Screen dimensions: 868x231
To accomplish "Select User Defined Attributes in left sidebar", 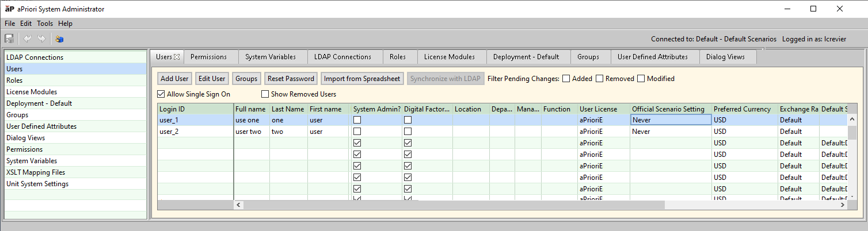I will click(75, 126).
